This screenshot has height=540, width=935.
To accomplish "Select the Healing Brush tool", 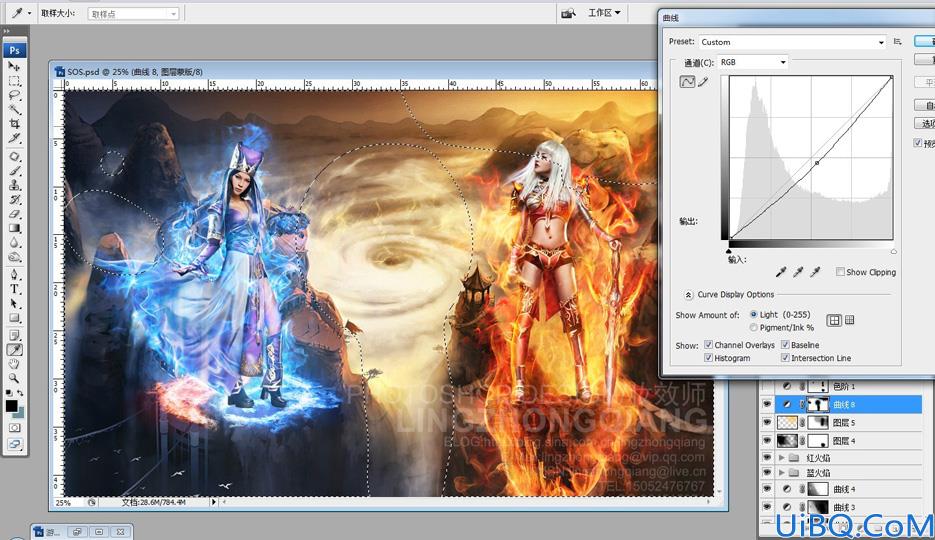I will click(x=14, y=157).
